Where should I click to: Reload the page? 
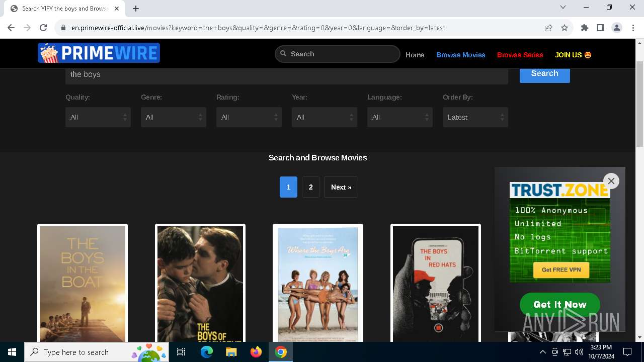coord(43,28)
